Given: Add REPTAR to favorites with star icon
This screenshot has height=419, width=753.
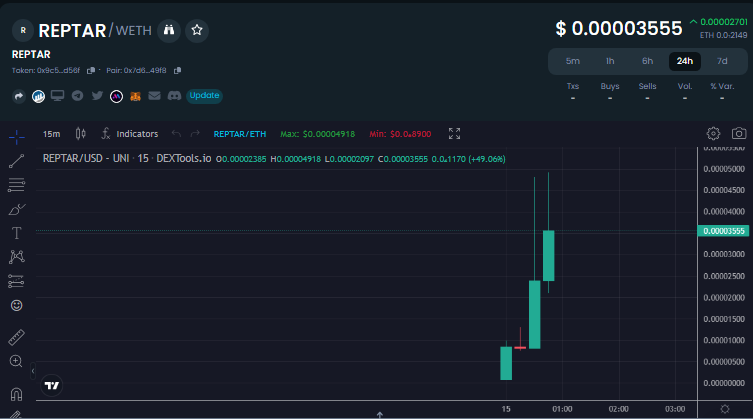Looking at the screenshot, I should [197, 30].
